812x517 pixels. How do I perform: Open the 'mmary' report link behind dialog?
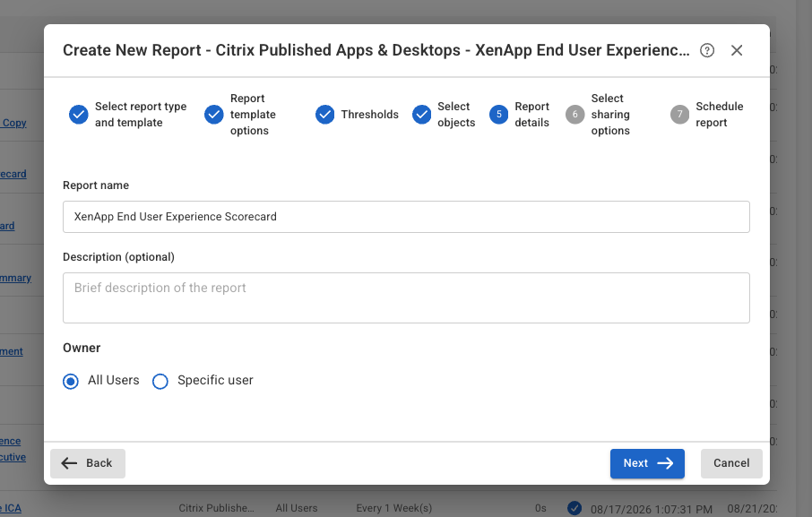coord(15,278)
